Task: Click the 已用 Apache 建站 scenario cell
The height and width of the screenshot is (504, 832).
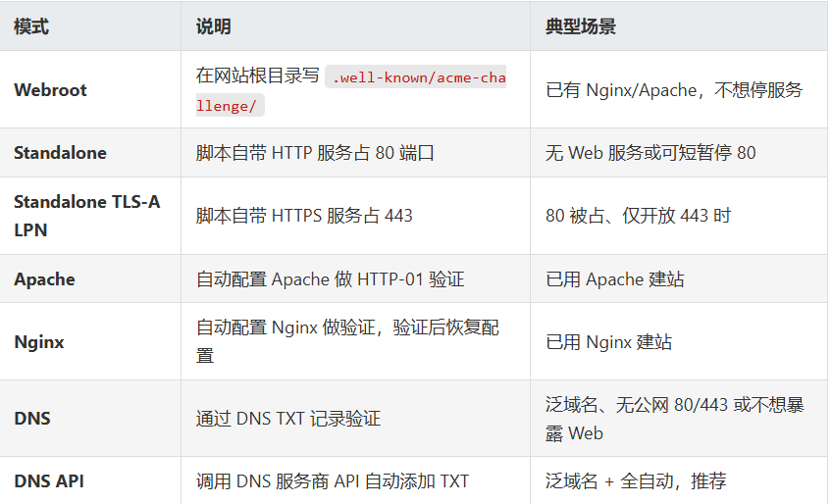Action: 615,279
